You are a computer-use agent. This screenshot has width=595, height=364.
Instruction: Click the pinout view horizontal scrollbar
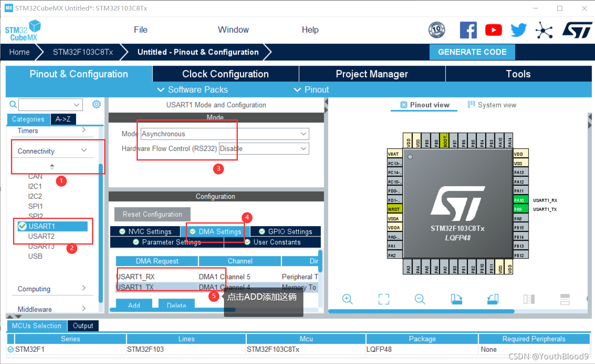pos(421,311)
